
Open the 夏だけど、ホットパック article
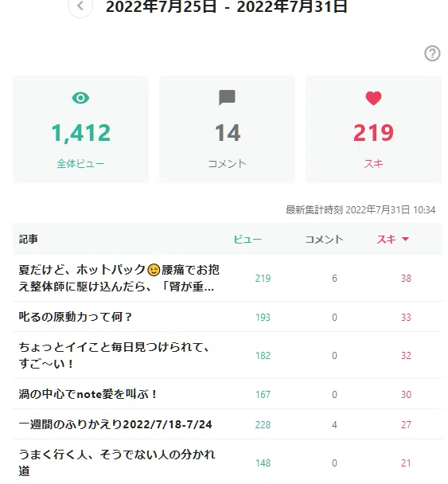(119, 279)
